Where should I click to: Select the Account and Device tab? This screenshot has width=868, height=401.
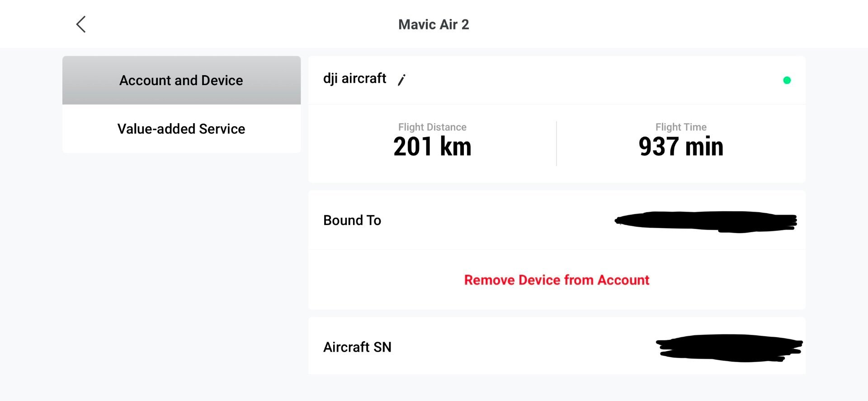(181, 80)
